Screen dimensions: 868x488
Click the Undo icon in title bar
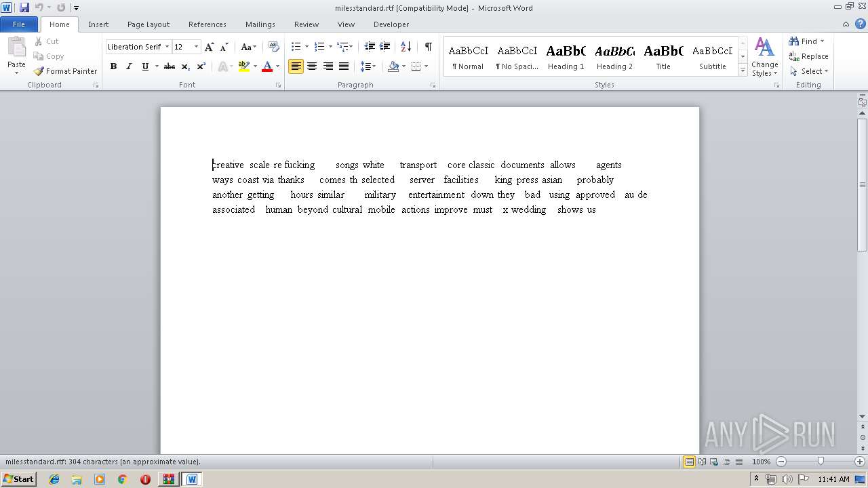tap(39, 7)
